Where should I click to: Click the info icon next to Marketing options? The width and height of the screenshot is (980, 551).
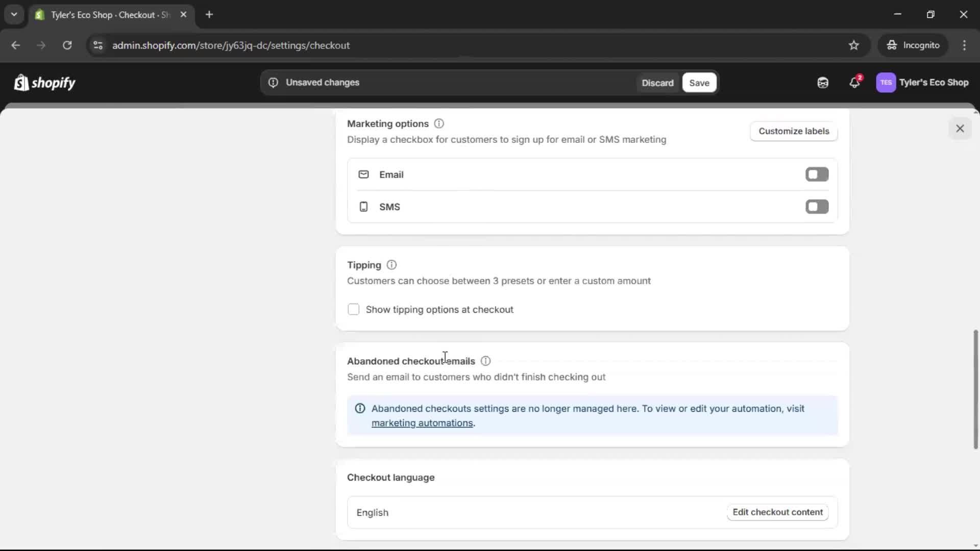[439, 123]
